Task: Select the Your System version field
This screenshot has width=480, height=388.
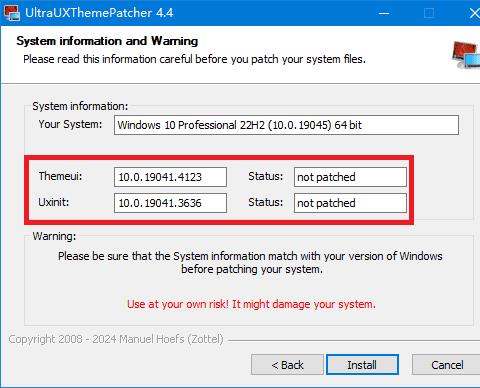Action: [286, 125]
